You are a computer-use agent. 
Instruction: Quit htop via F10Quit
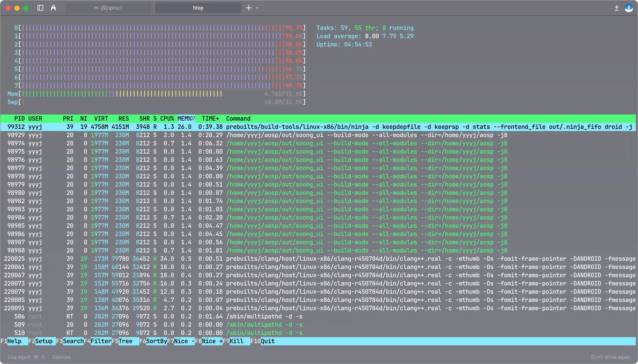[263, 341]
